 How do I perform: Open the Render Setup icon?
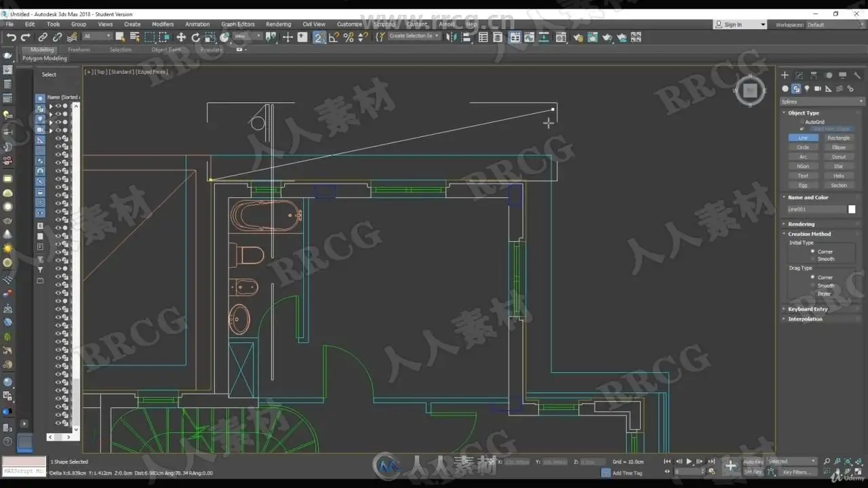pos(577,37)
